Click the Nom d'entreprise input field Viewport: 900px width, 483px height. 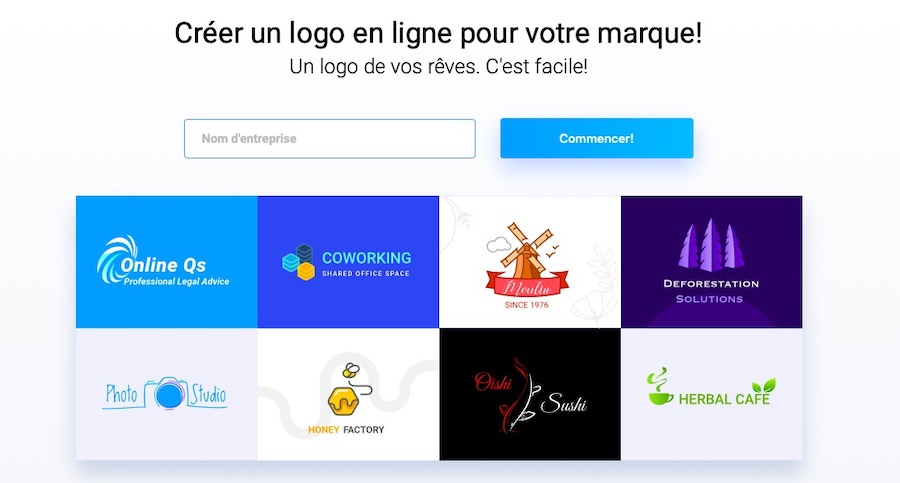click(329, 138)
